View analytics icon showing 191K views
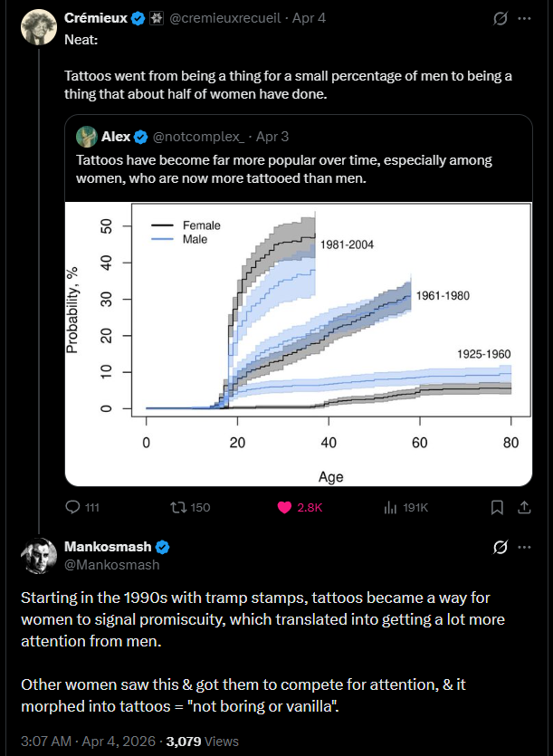Viewport: 553px width, 756px height. (391, 507)
